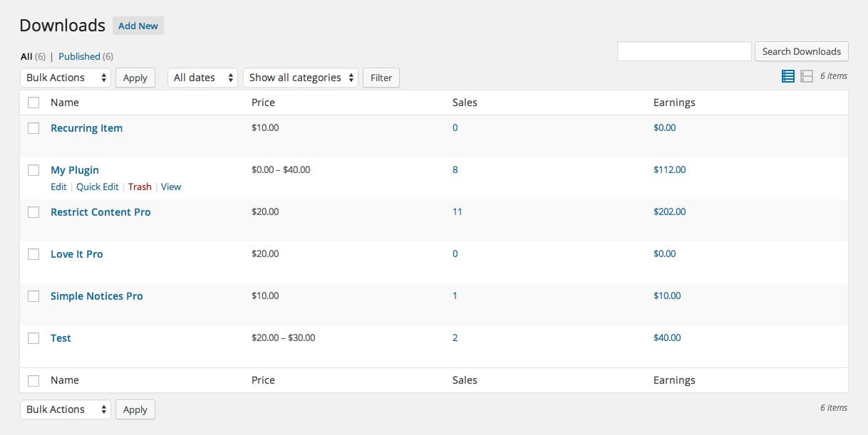Viewport: 868px width, 435px height.
Task: Switch to excerpt view icon
Action: 807,76
